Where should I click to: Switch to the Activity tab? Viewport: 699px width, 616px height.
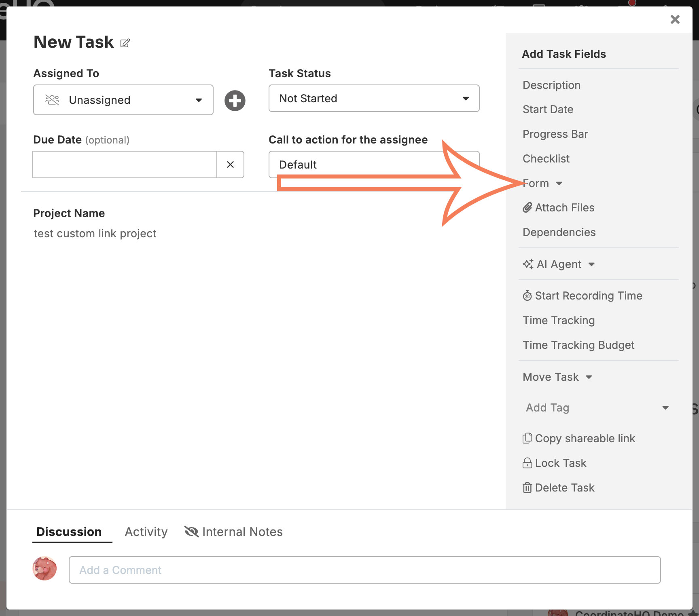pyautogui.click(x=146, y=532)
